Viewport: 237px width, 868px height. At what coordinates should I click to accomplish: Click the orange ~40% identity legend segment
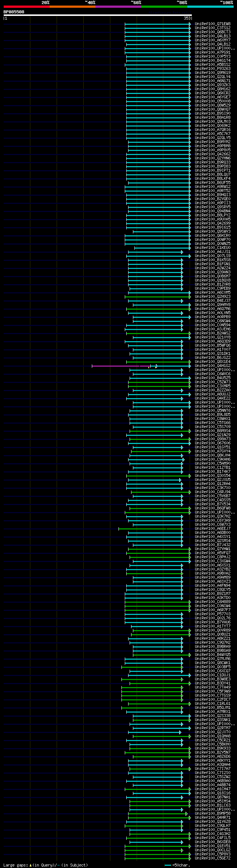tap(72, 7)
